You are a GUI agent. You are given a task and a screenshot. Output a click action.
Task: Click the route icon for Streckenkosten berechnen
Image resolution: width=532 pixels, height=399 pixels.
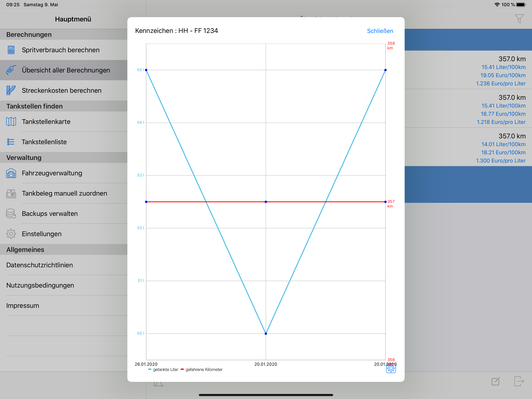11,90
